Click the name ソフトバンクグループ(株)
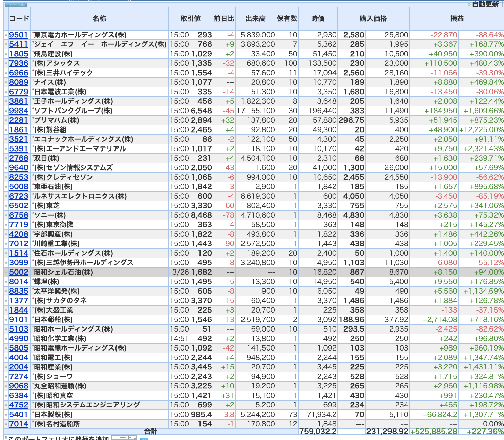 (73, 111)
